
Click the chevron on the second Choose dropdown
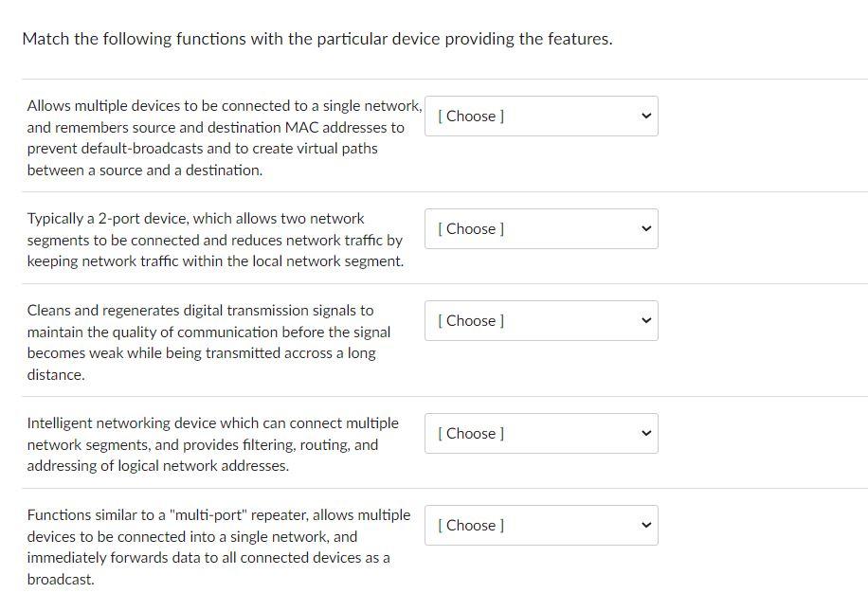[x=645, y=228]
